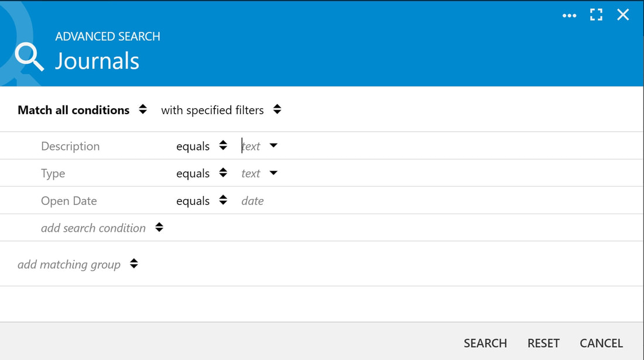This screenshot has width=644, height=360.
Task: Click the CANCEL button
Action: click(x=601, y=343)
